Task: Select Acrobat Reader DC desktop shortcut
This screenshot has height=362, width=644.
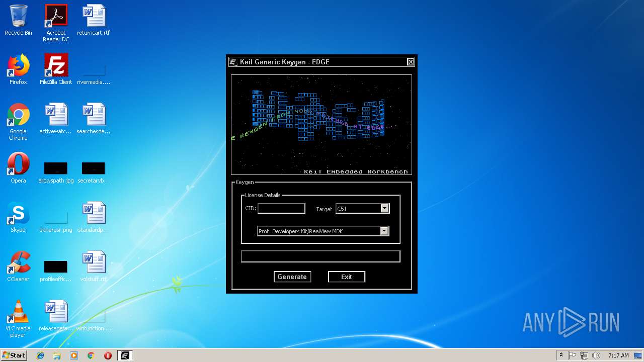Action: pos(56,23)
